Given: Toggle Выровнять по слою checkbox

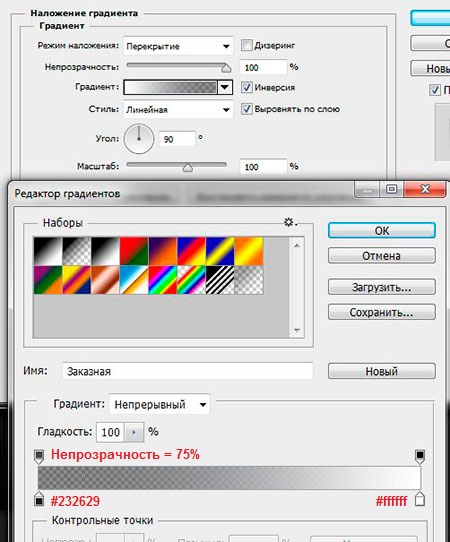Looking at the screenshot, I should [246, 109].
